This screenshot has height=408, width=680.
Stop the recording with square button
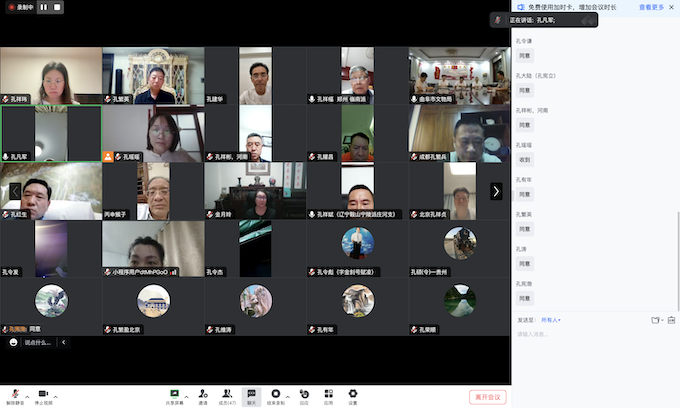(x=57, y=7)
